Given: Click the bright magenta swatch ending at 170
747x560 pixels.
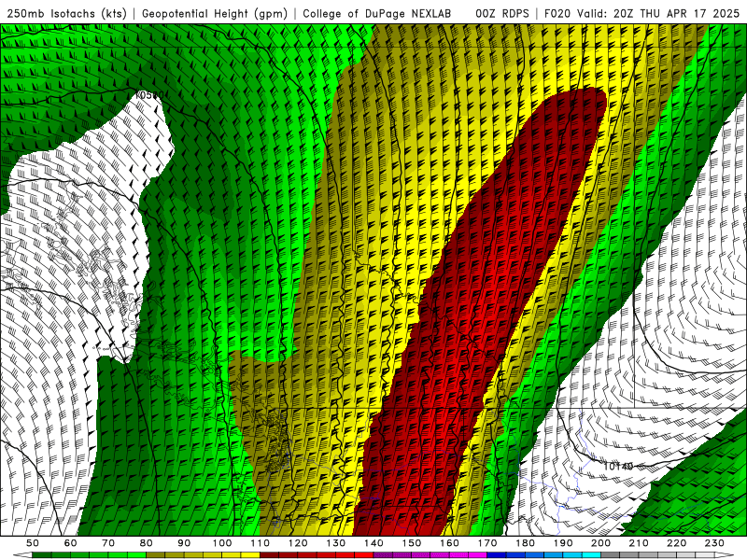Looking at the screenshot, I should [x=477, y=555].
